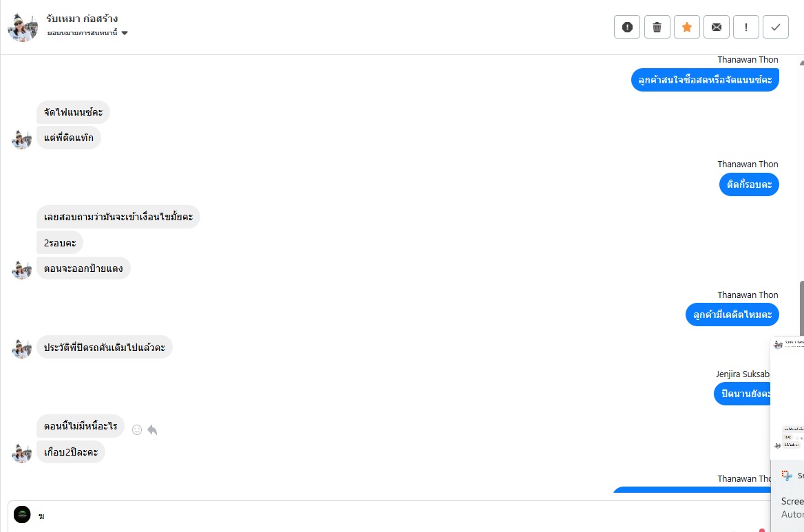Toggle the orange star follow-up marker

[686, 28]
